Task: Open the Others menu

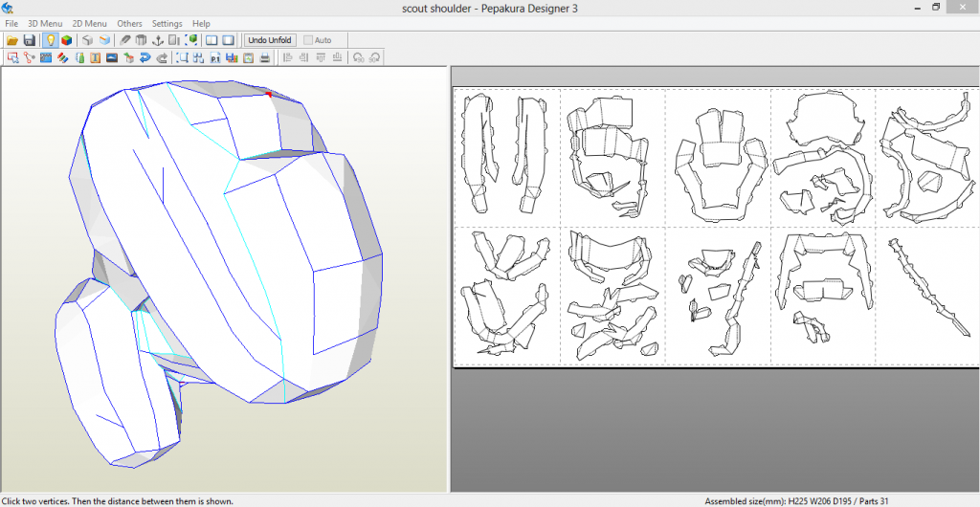Action: point(129,23)
